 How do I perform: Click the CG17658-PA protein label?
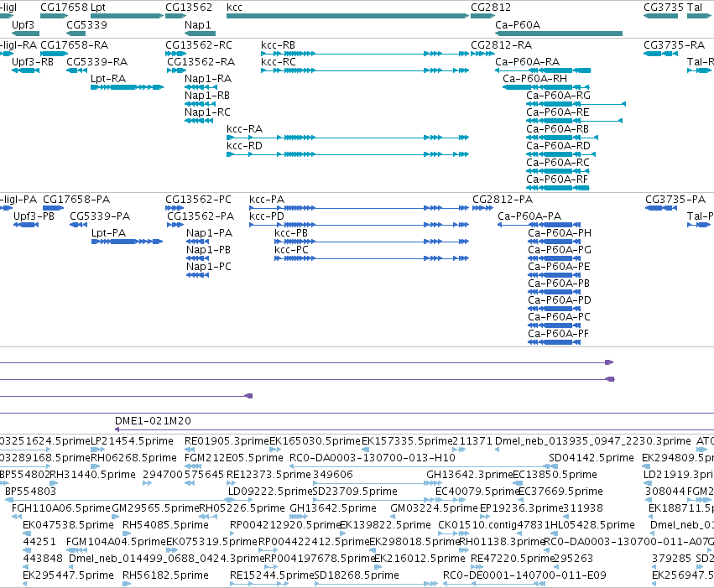[x=76, y=200]
